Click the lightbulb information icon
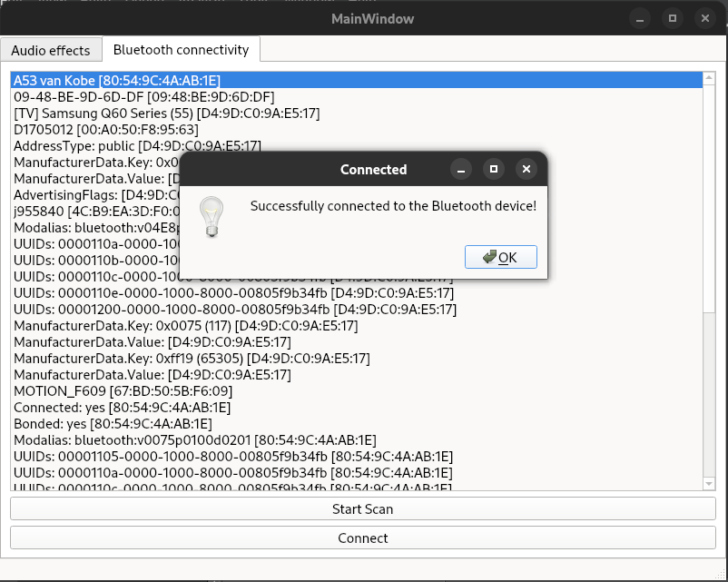The width and height of the screenshot is (728, 582). coord(212,217)
